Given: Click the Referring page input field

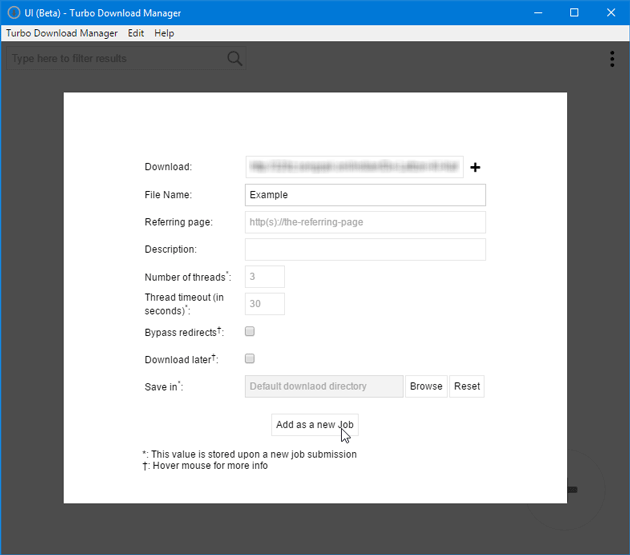Looking at the screenshot, I should point(365,222).
